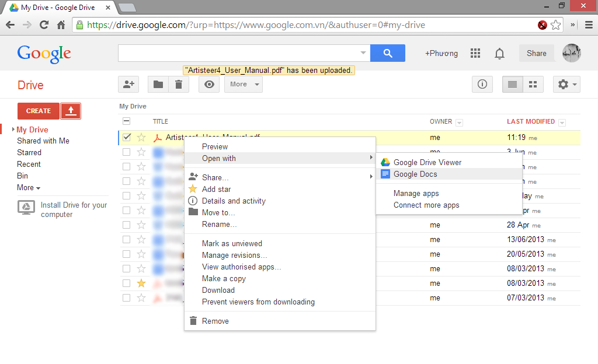Uncheck the Artisteer4_User_Manual.pdf checkbox
Viewport: 598px width, 364px height.
127,137
